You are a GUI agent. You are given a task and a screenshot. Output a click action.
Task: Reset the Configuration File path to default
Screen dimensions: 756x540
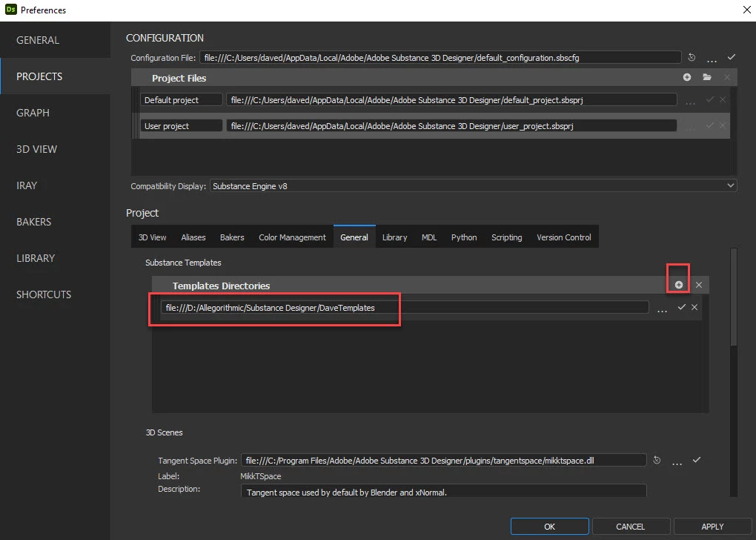[692, 57]
